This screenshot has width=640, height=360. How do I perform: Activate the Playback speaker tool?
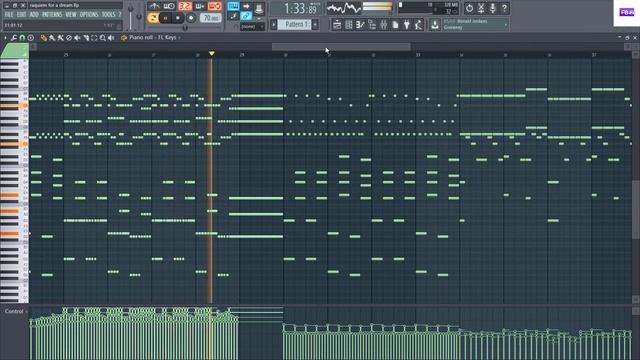pos(111,38)
